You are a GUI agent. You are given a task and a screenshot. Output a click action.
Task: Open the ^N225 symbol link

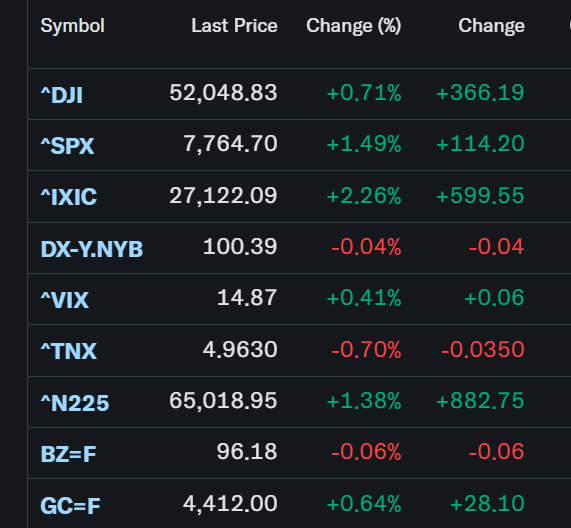click(x=75, y=403)
